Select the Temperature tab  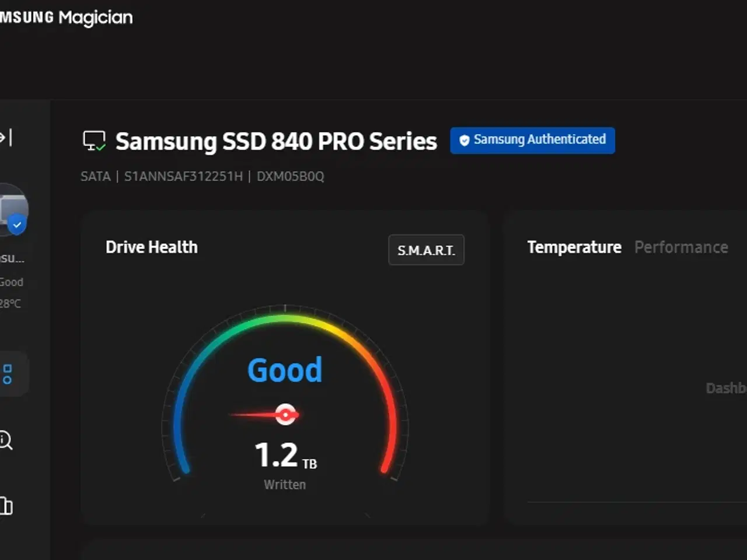point(574,247)
